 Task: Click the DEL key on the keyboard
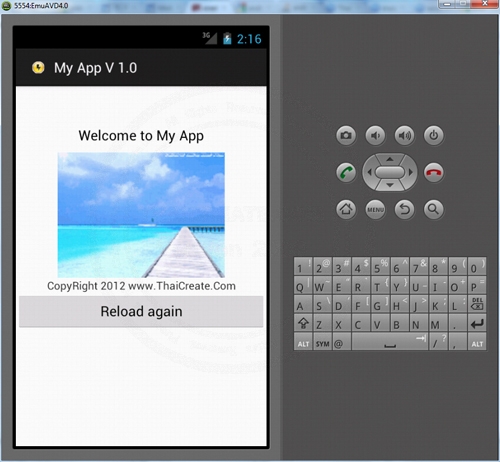[477, 304]
